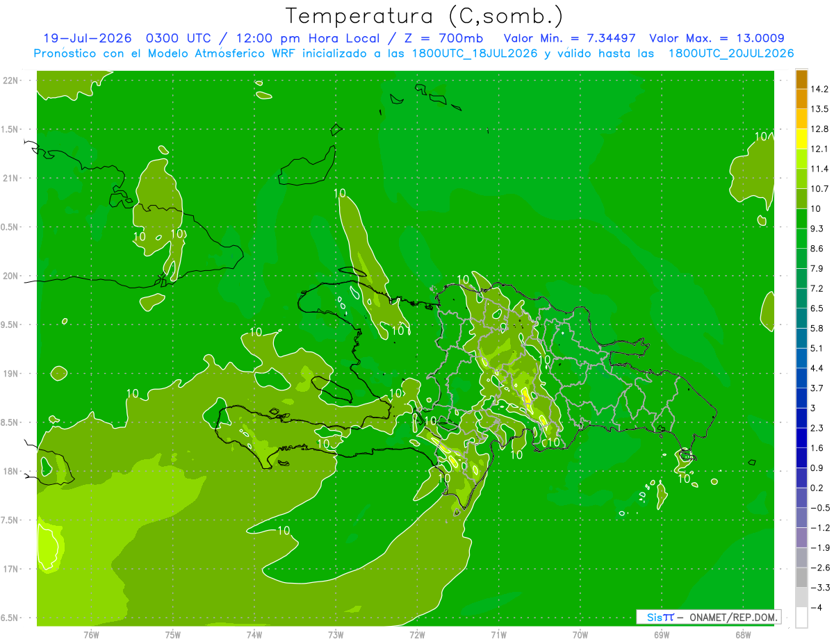Pick the gray swatch between -3.3 and -2.6
This screenshot has width=834, height=644.
[x=801, y=577]
